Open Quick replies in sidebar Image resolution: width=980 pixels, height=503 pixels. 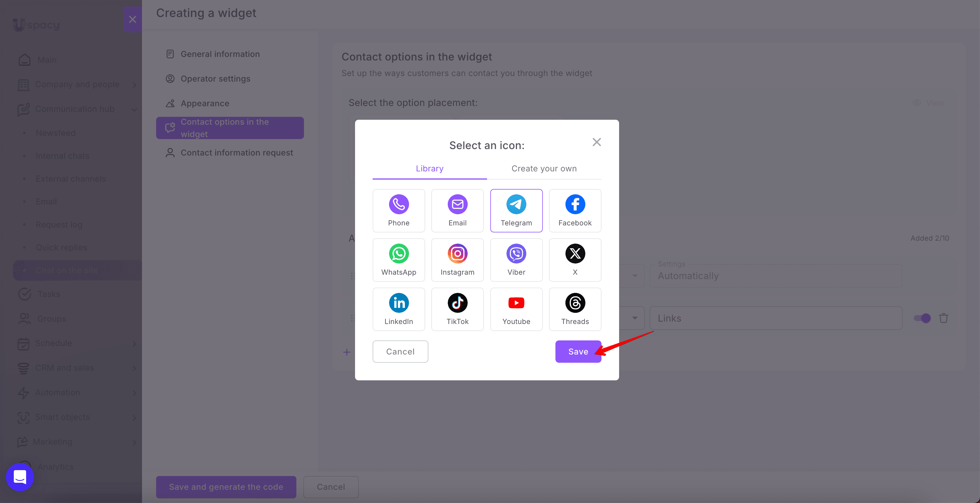[61, 247]
